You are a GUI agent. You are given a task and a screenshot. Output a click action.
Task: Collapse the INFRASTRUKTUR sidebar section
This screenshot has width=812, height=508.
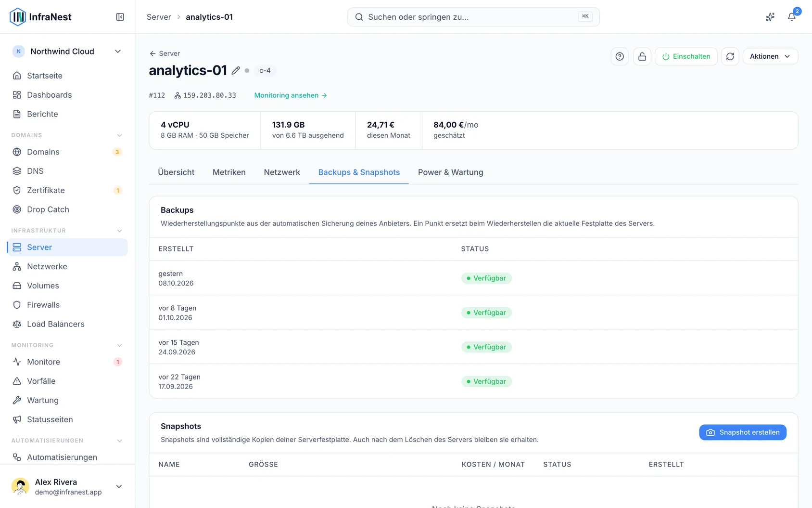coord(119,231)
